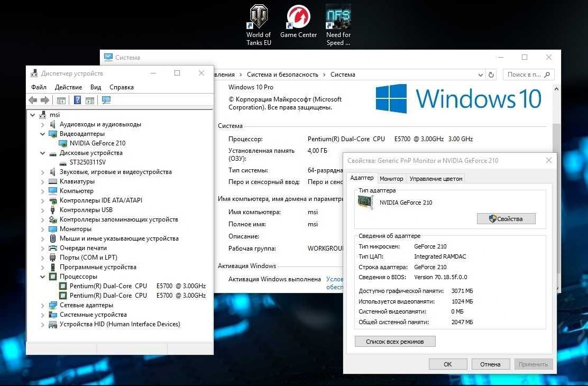Expand Порты (COM и LPT) node
588x386 pixels.
(43, 258)
